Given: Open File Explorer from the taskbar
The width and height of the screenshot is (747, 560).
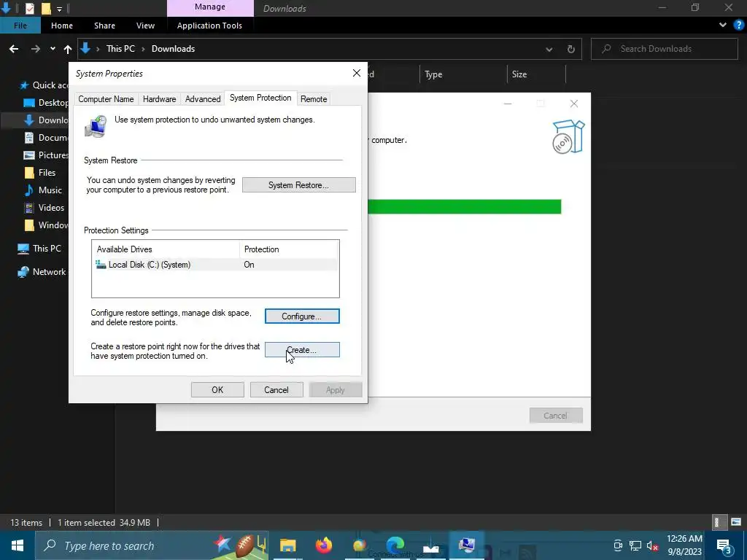Looking at the screenshot, I should (287, 545).
